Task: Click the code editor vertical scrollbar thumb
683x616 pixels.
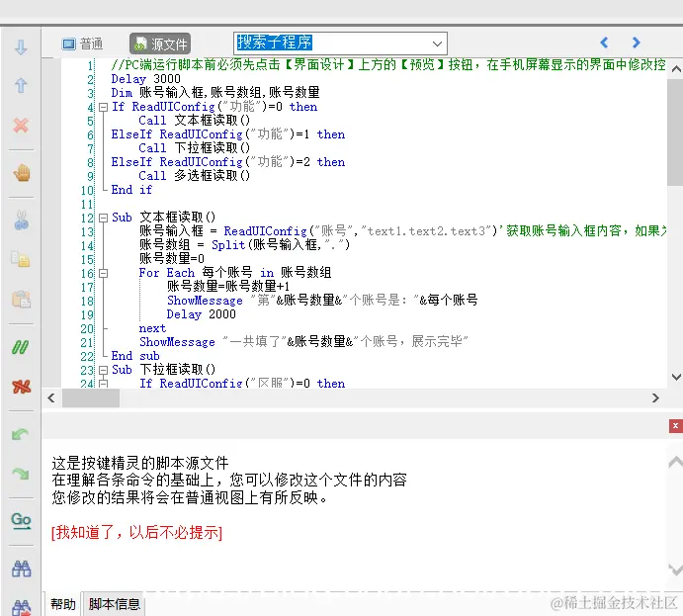Action: pyautogui.click(x=675, y=132)
